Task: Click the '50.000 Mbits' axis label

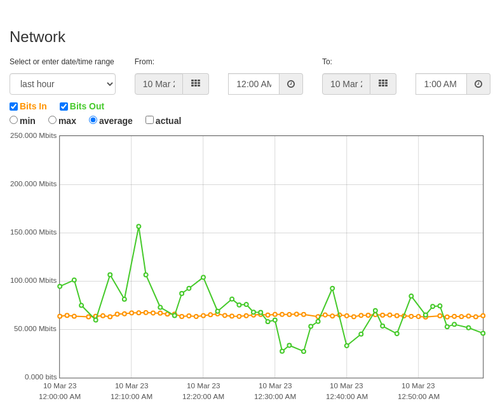Action: pyautogui.click(x=35, y=329)
